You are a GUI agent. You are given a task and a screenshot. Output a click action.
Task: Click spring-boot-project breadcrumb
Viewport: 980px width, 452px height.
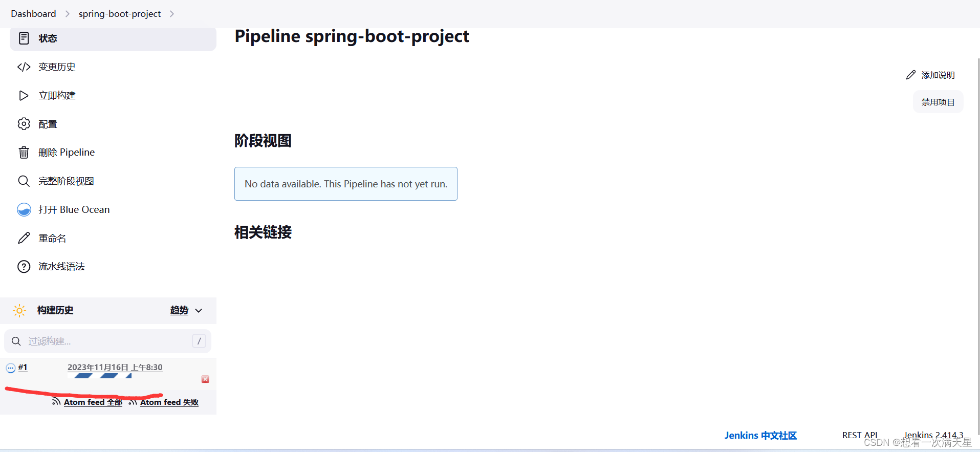[x=120, y=14]
